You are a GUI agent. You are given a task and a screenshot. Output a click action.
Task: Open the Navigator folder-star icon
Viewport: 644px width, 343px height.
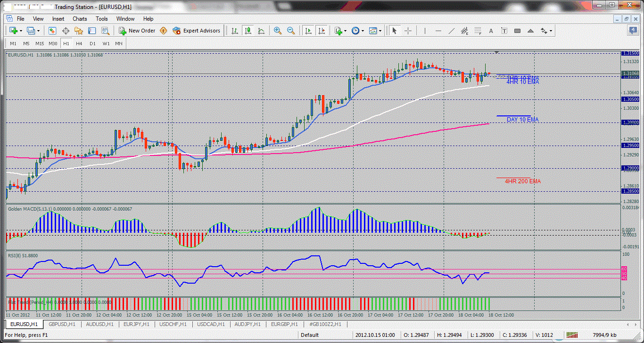(x=79, y=31)
